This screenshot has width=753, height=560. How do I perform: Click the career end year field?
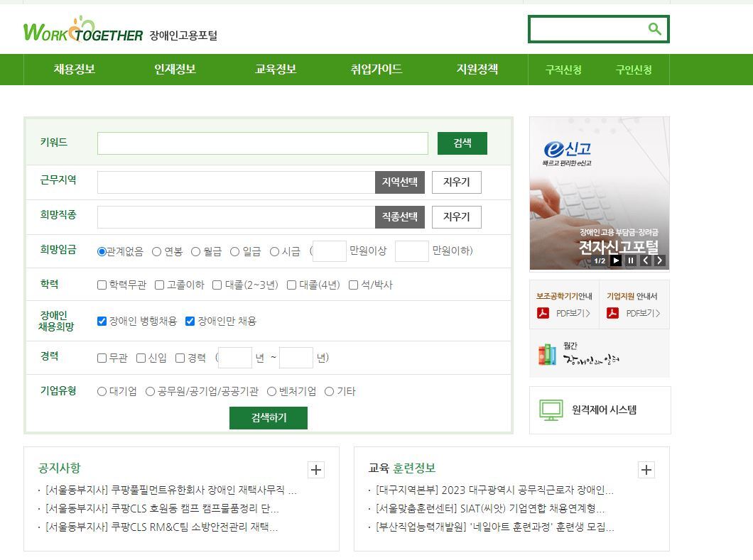pos(296,358)
